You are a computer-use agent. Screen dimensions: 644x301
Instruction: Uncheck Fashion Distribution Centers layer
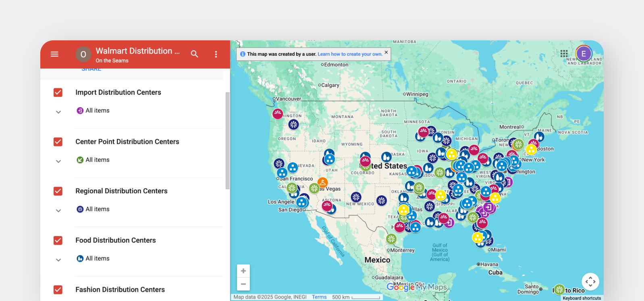(x=58, y=290)
